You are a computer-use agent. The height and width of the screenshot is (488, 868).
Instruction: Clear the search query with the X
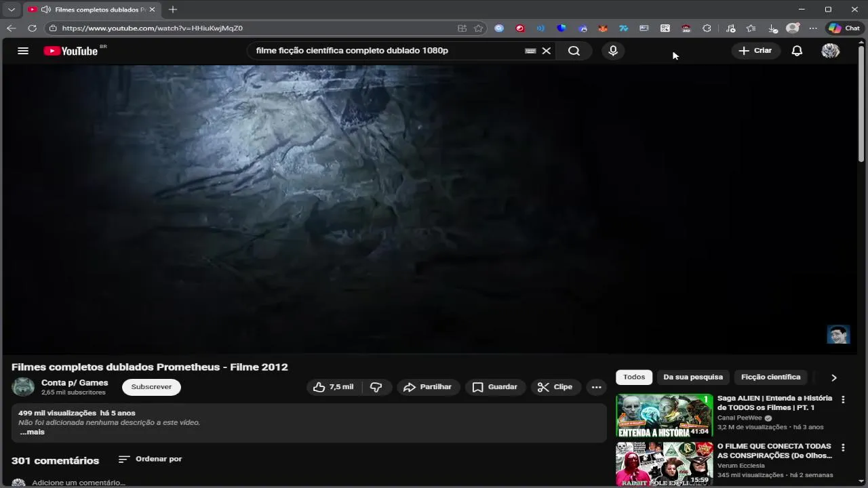tap(547, 51)
